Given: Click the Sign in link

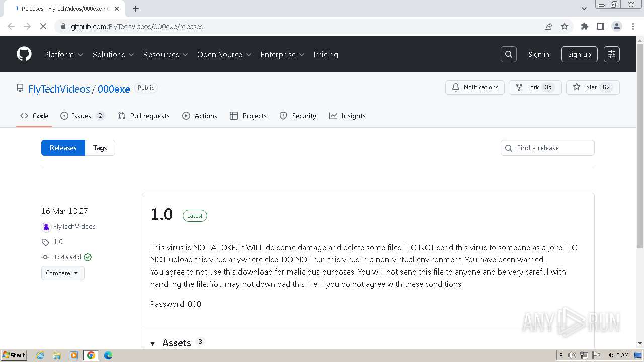Looking at the screenshot, I should (x=539, y=54).
